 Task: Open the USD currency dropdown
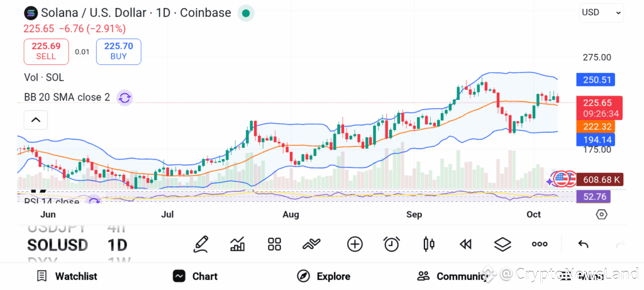point(601,12)
